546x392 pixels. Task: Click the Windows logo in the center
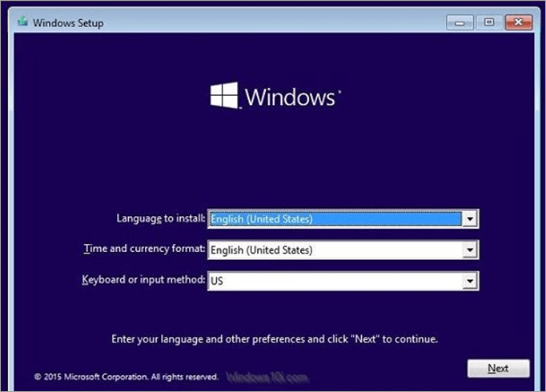pyautogui.click(x=275, y=96)
